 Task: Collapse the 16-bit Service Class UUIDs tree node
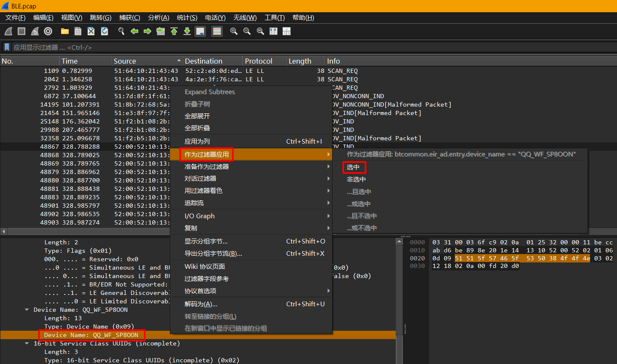pyautogui.click(x=27, y=343)
